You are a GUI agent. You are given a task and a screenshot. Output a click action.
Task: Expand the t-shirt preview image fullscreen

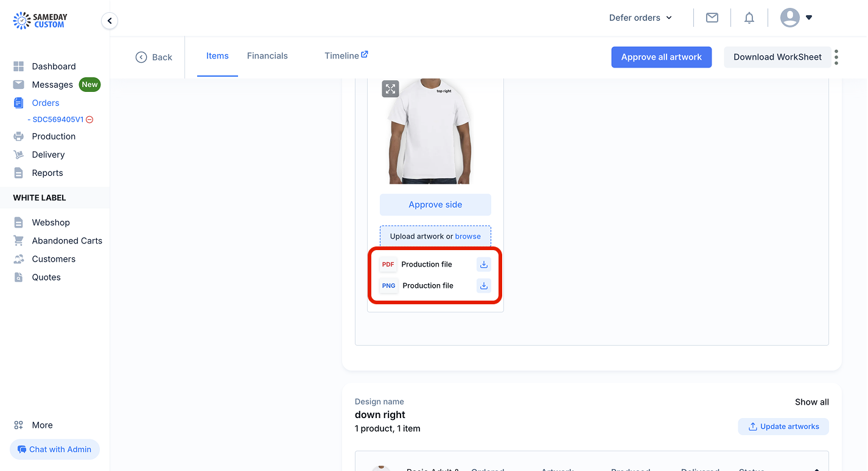tap(390, 89)
